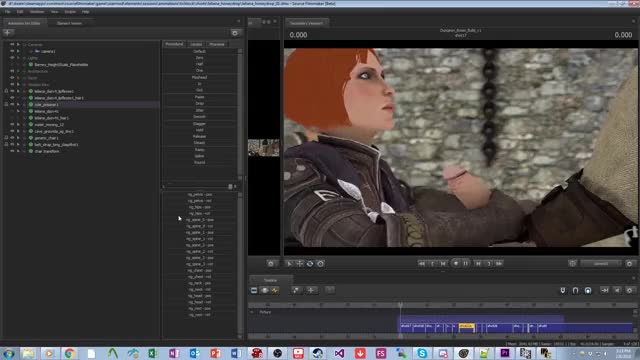Jump to the first frame
The height and width of the screenshot is (360, 640).
click(x=422, y=264)
